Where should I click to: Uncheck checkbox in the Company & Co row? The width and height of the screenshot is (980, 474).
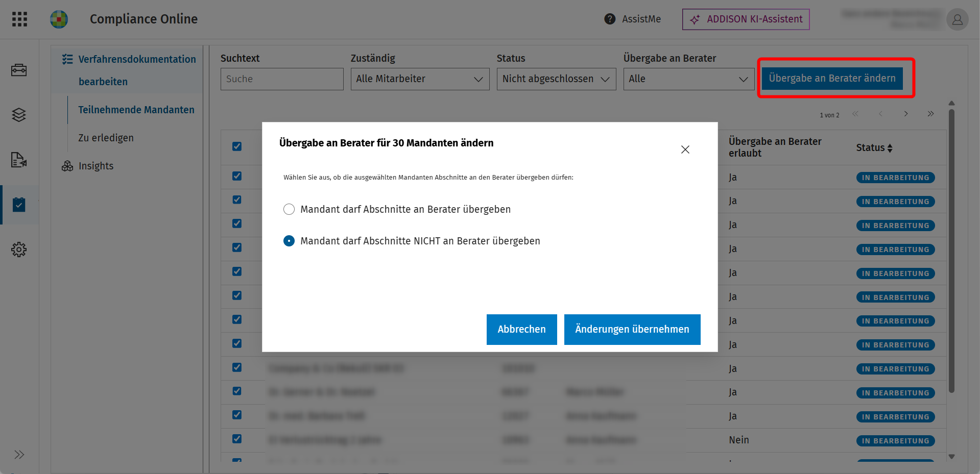click(x=237, y=367)
